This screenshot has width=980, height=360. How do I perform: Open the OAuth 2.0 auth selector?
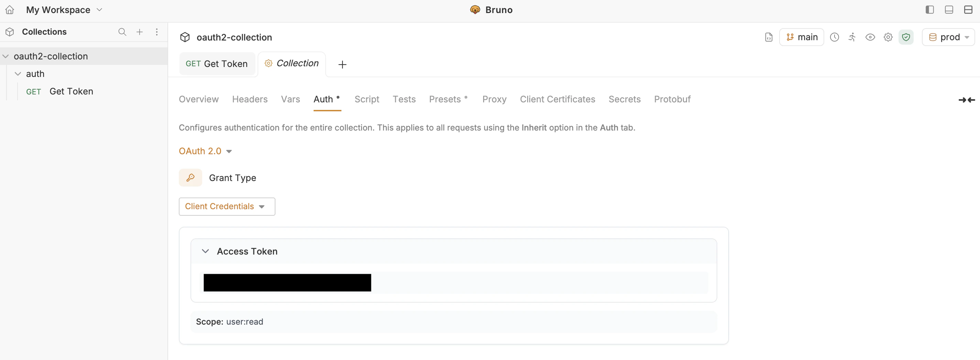(x=205, y=151)
